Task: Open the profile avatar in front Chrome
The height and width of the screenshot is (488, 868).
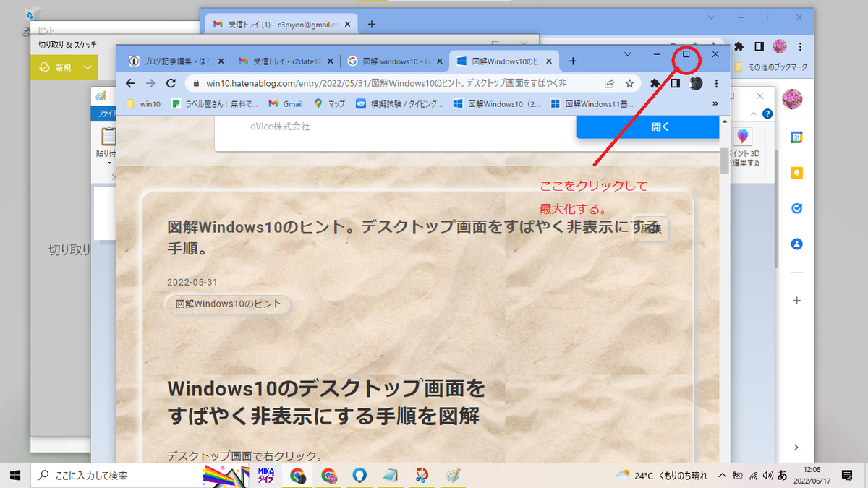Action: point(695,83)
